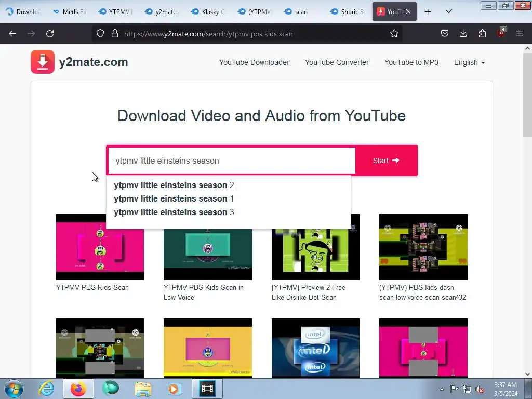This screenshot has width=532, height=399.
Task: Click the y2mate red download logo
Action: coord(43,62)
